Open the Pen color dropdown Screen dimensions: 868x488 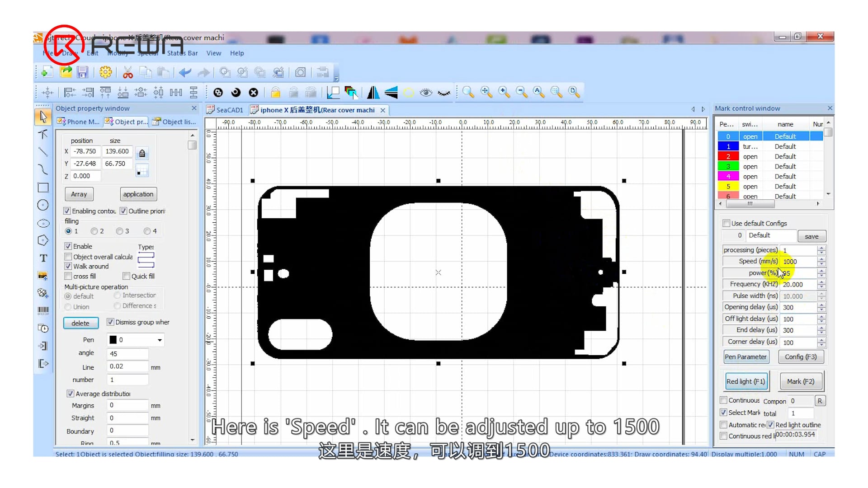point(160,340)
